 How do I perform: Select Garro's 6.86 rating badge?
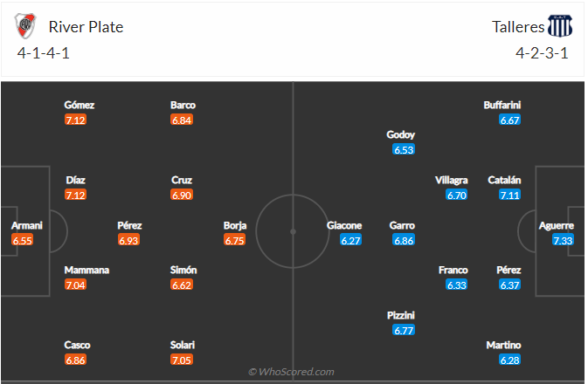[403, 240]
